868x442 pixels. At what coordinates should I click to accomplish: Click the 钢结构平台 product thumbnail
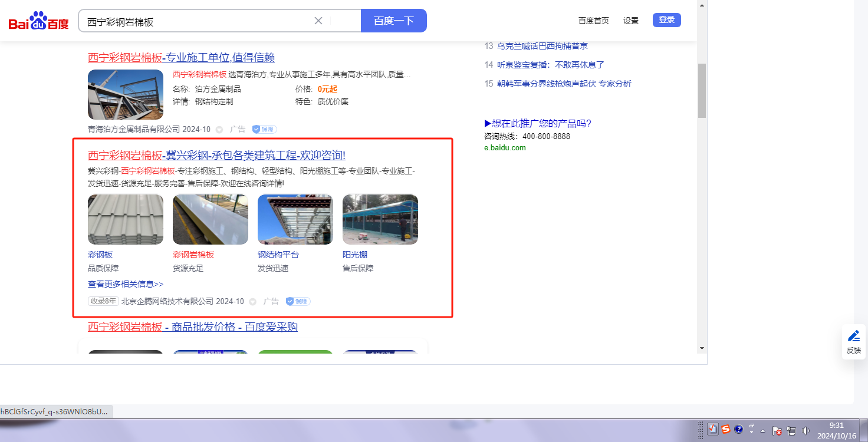[x=295, y=219]
